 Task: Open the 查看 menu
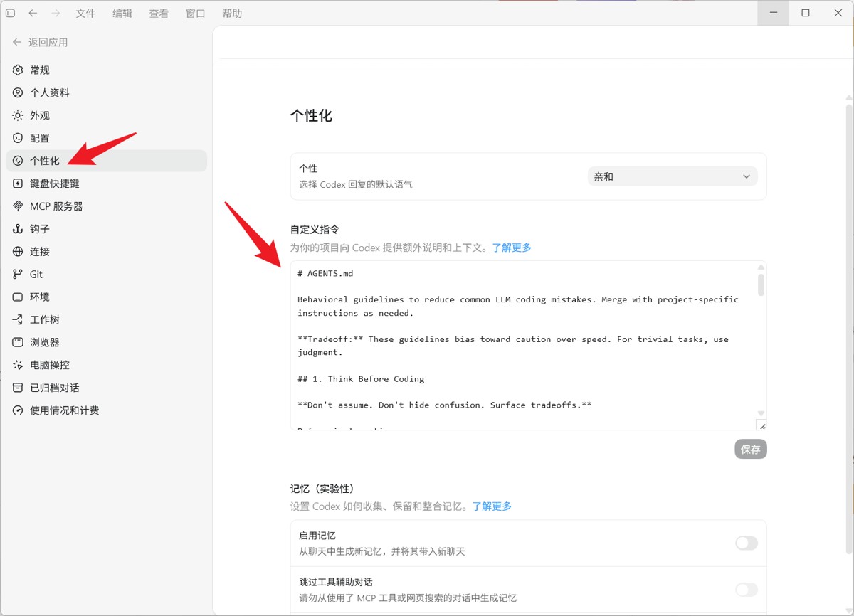[159, 14]
